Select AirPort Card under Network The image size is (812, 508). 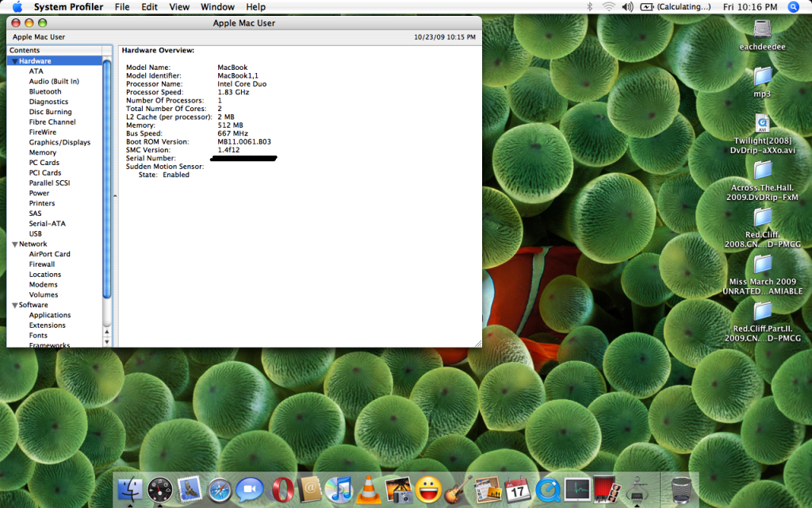[49, 255]
